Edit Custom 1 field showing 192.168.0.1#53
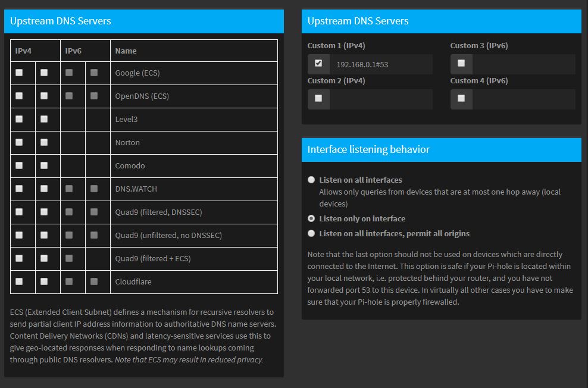The width and height of the screenshot is (588, 388). point(381,64)
